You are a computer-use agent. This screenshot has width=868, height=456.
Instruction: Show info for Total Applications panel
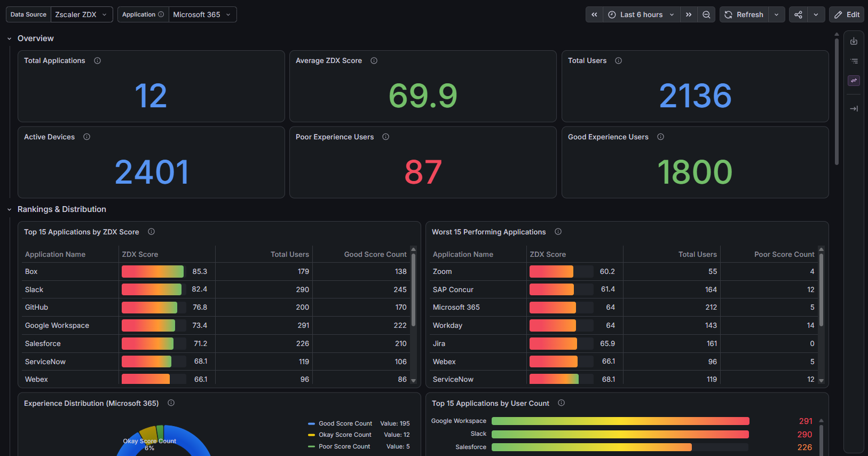(97, 60)
